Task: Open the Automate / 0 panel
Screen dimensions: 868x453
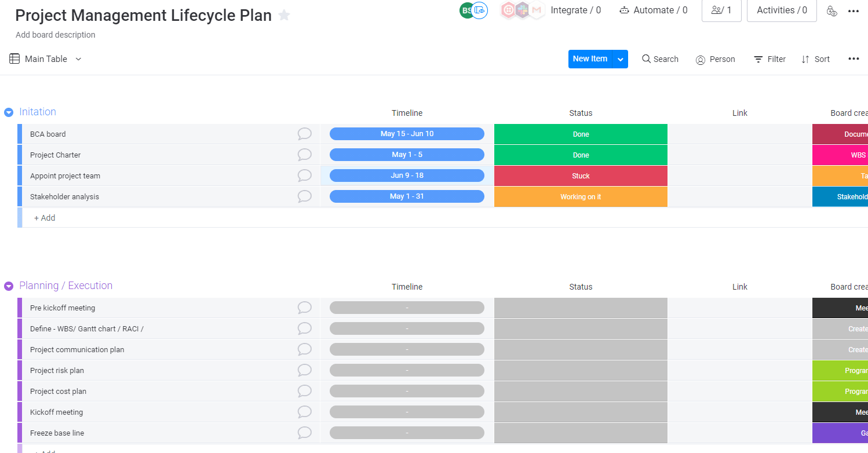Action: coord(653,10)
